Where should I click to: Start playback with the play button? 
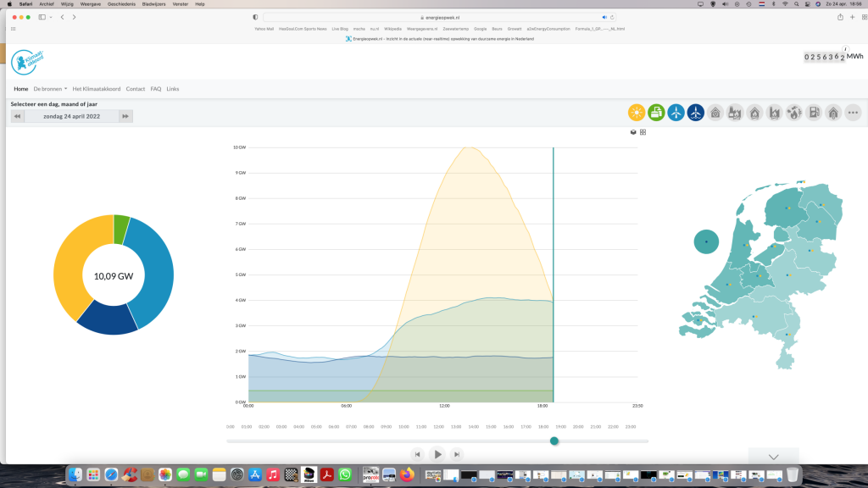click(437, 454)
